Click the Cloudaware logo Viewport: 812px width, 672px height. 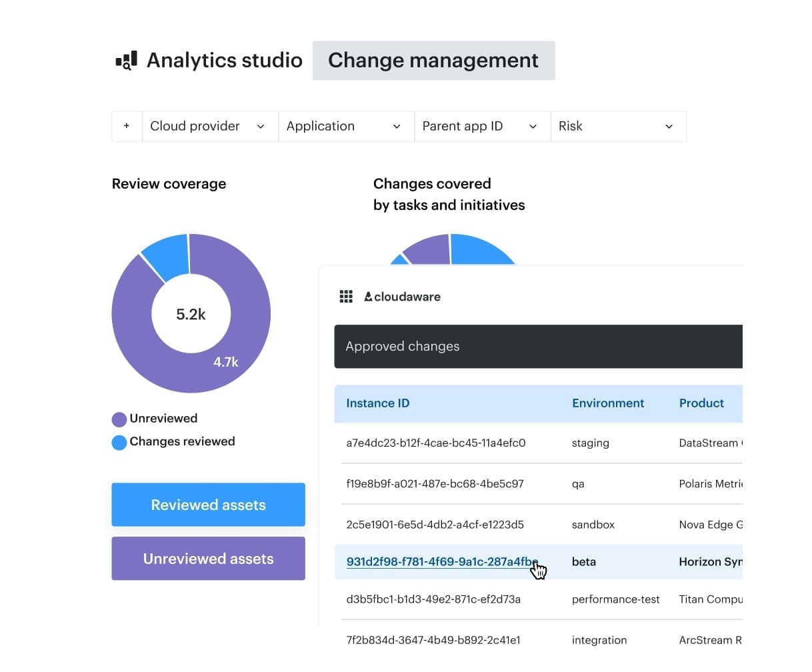pyautogui.click(x=403, y=297)
